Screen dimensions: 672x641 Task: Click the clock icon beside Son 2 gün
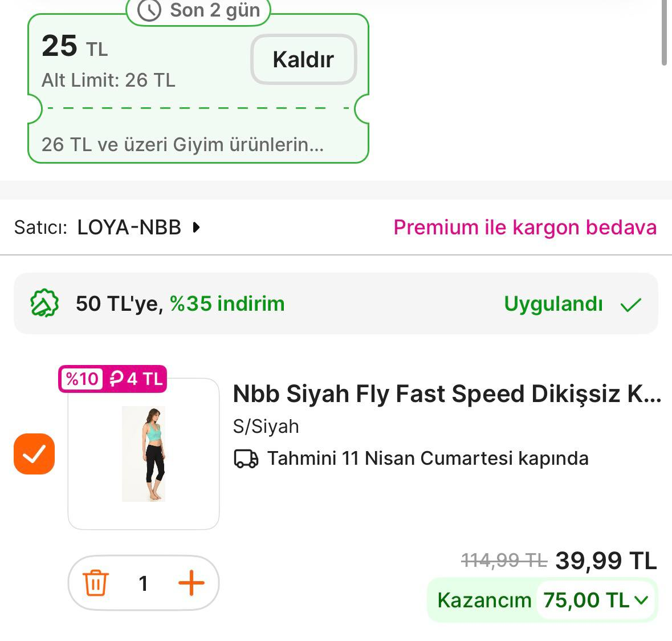[149, 10]
